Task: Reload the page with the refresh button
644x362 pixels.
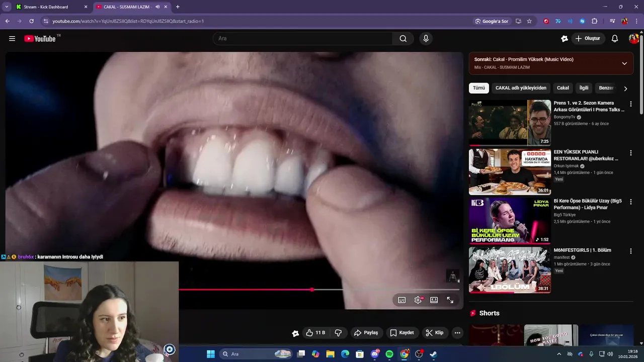Action: [x=31, y=21]
